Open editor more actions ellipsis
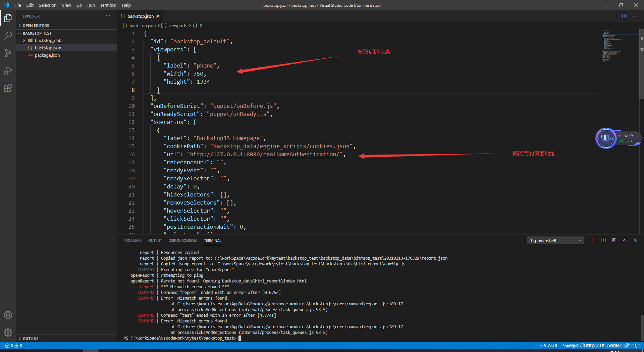 [x=635, y=16]
